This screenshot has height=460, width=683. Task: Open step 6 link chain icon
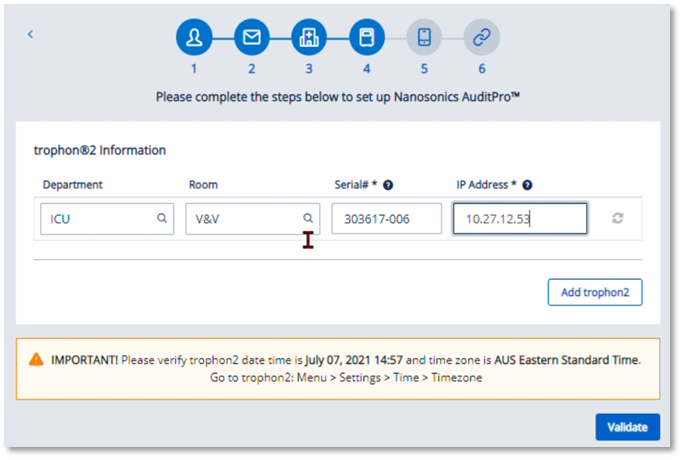pos(482,37)
